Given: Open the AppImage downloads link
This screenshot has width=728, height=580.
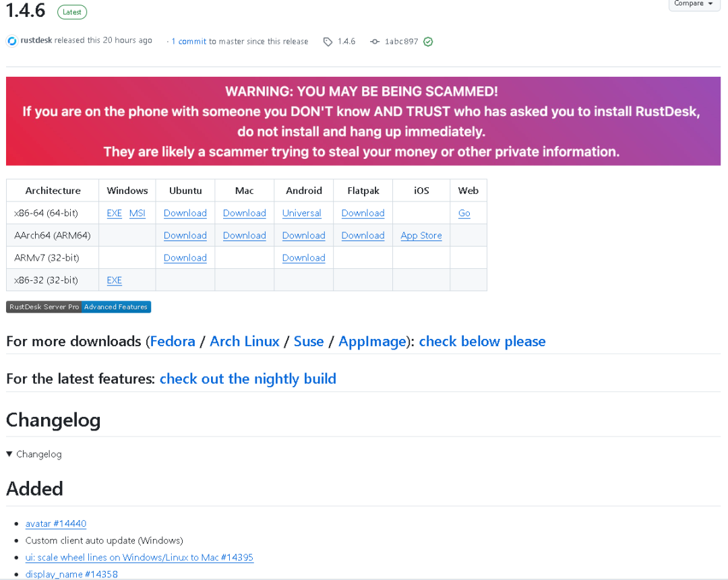Looking at the screenshot, I should pyautogui.click(x=372, y=342).
